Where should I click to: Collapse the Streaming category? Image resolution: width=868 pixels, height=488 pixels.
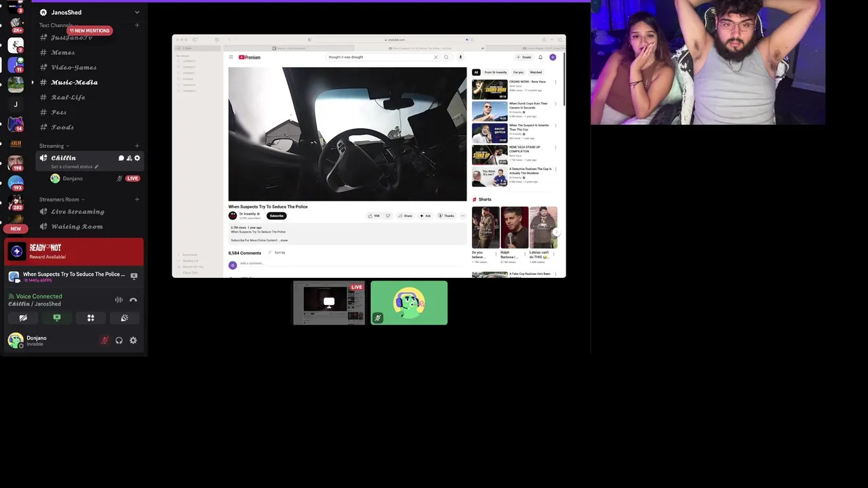pos(53,146)
